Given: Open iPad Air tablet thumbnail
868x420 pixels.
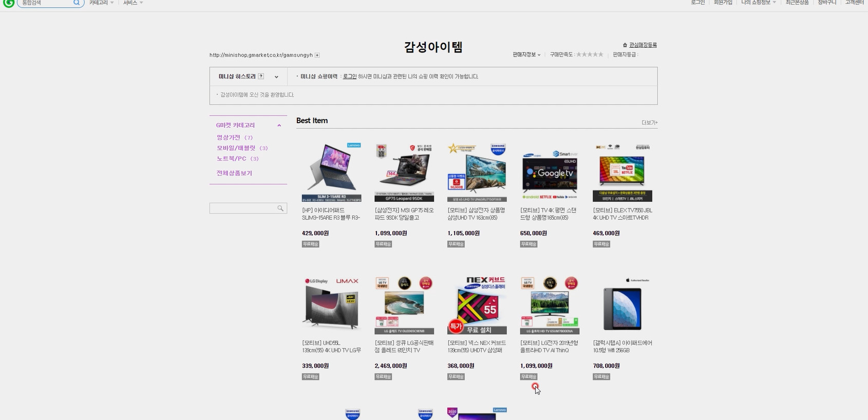Looking at the screenshot, I should (622, 304).
